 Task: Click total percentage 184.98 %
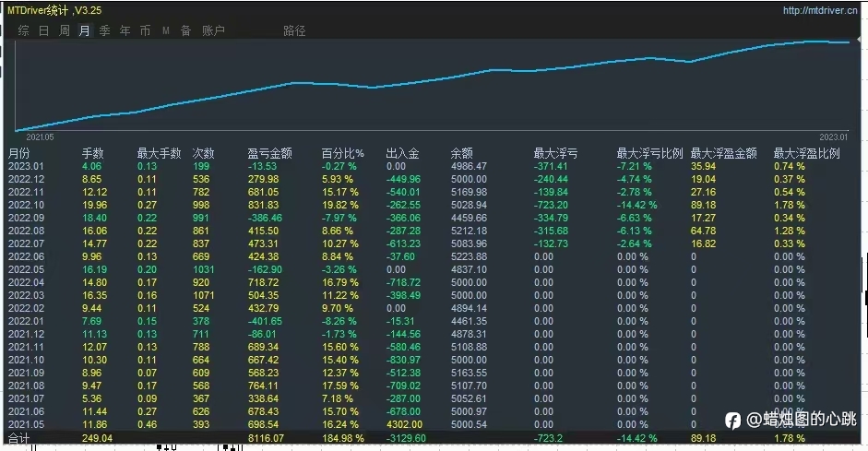point(342,438)
